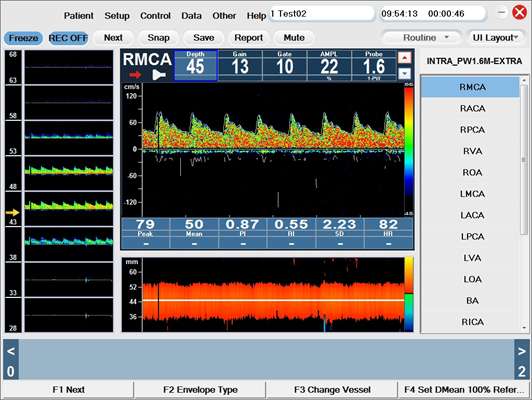Select BA in the vessel list

coord(470,301)
